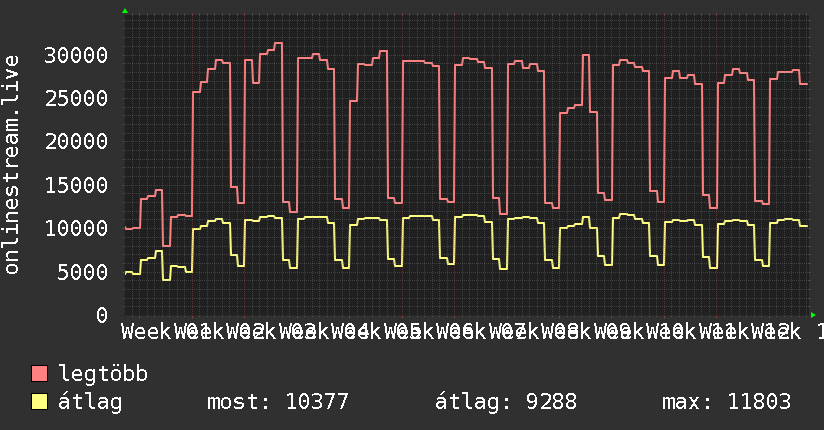The width and height of the screenshot is (824, 430).
Task: Click the átlag: 9288 statistic
Action: 506,402
